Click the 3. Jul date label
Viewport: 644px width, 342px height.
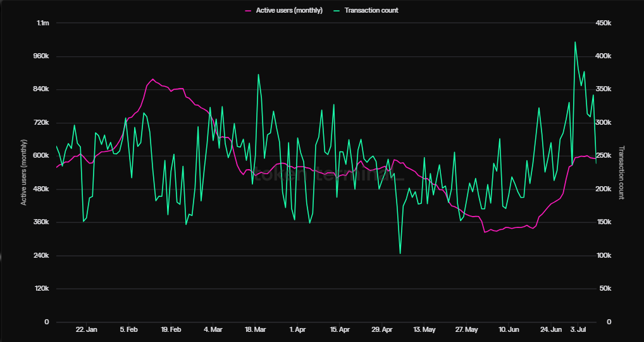tap(578, 330)
